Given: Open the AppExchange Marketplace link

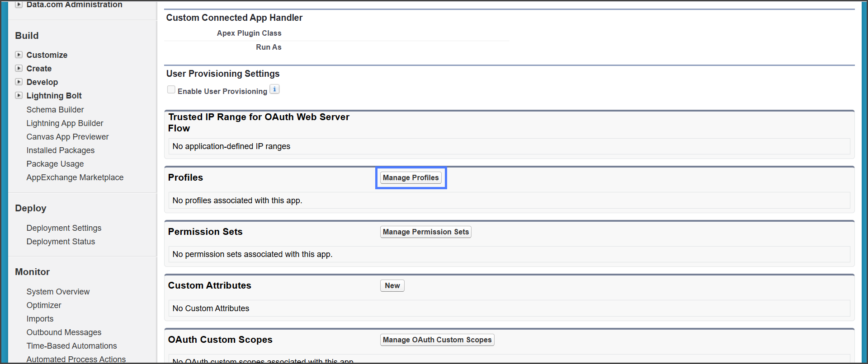Looking at the screenshot, I should [x=75, y=177].
